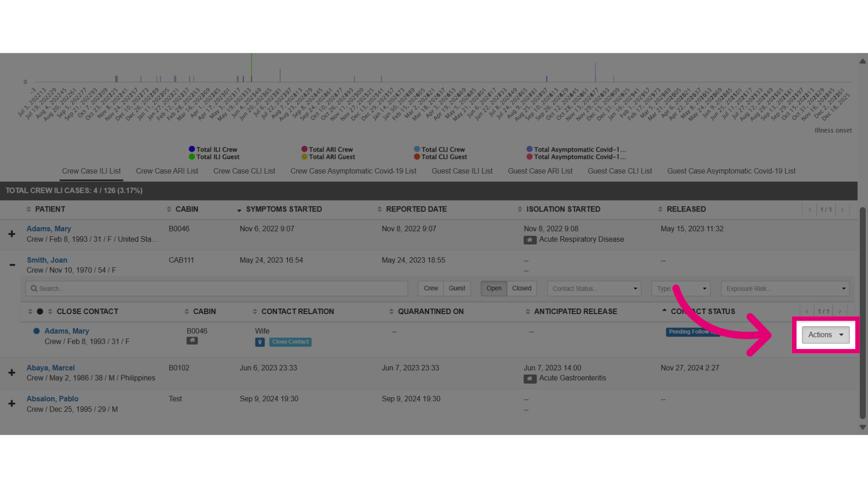Screen dimensions: 868x488
Task: Toggle Total CLI Guest legend series
Action: click(x=441, y=157)
